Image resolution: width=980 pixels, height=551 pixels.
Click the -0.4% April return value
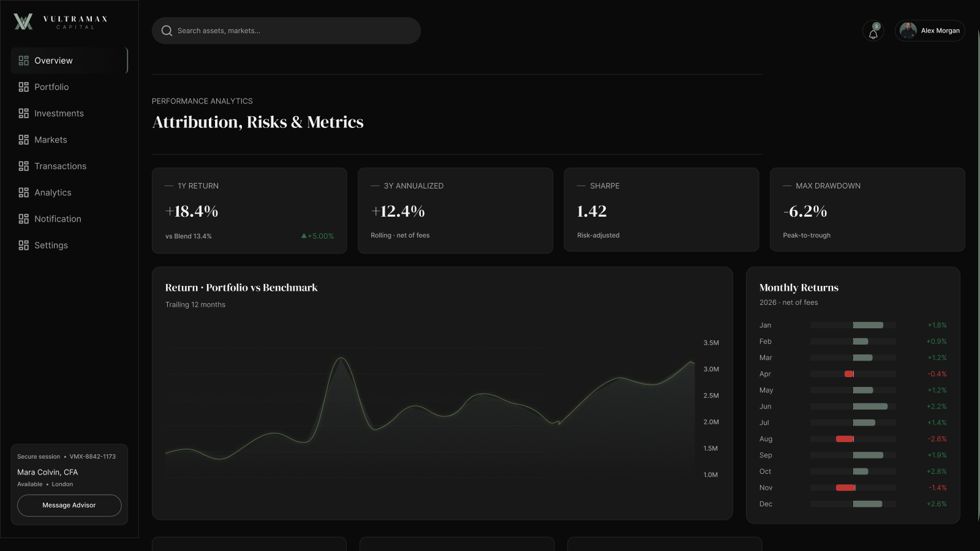pyautogui.click(x=937, y=374)
